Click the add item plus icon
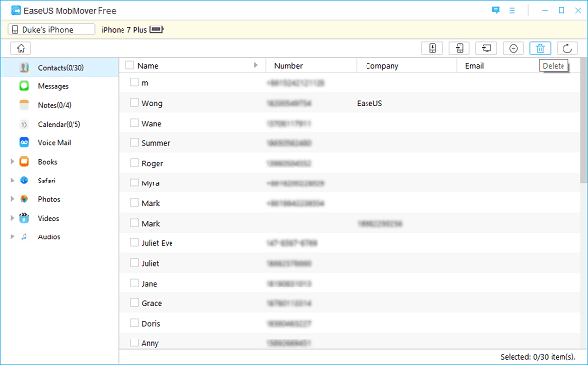Viewport: 588px width, 365px height. pyautogui.click(x=514, y=48)
